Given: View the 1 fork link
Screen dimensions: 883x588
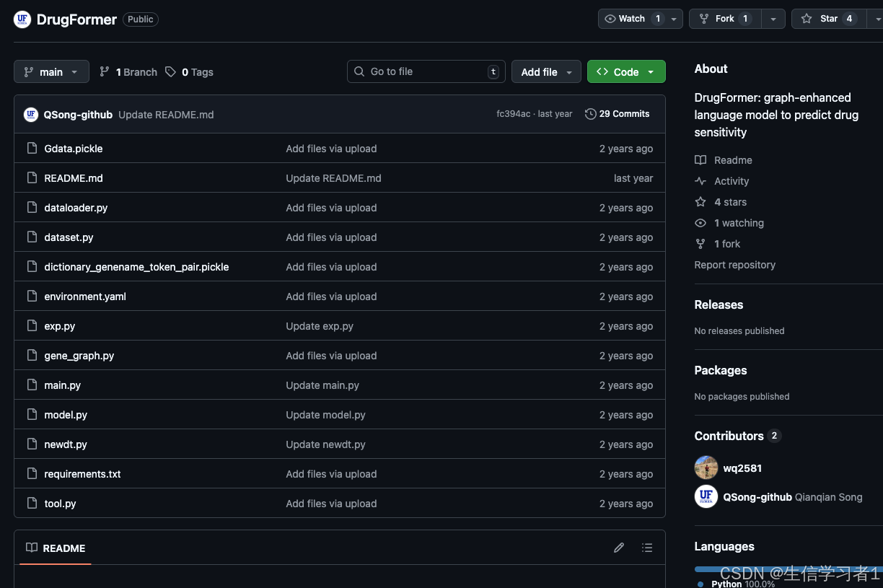Looking at the screenshot, I should click(718, 244).
